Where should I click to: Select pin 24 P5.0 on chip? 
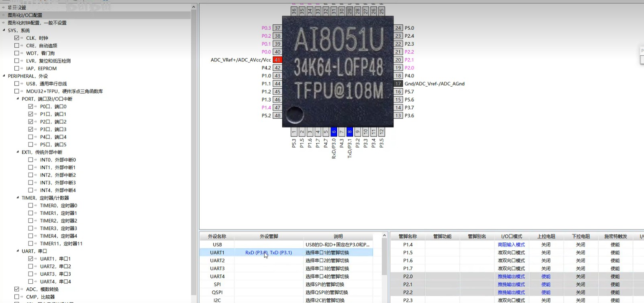coord(398,28)
